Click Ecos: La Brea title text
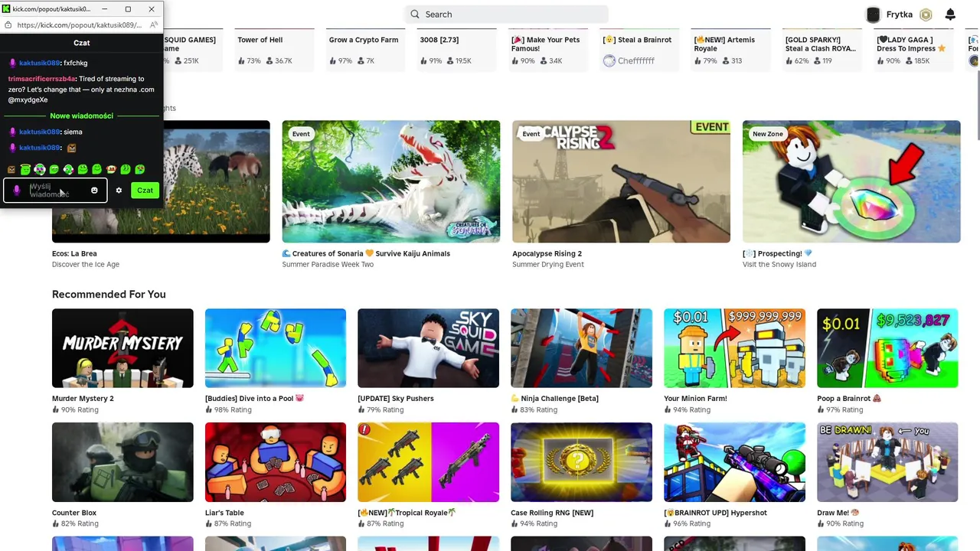 pos(74,253)
